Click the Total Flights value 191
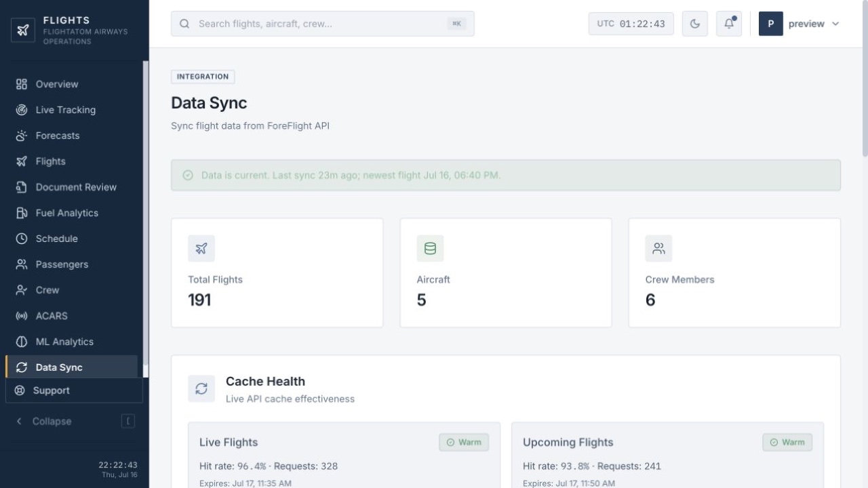Viewport: 868px width, 488px height. coord(199,300)
